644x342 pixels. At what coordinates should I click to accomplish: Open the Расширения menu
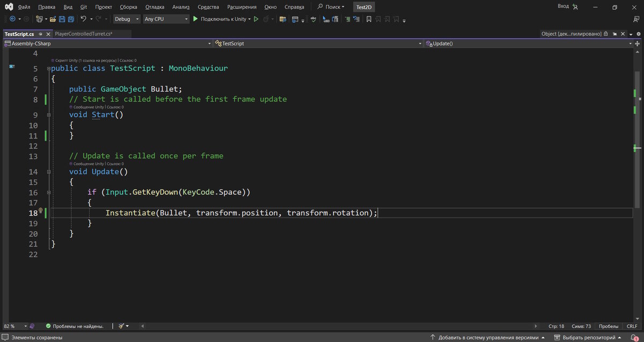coord(241,7)
